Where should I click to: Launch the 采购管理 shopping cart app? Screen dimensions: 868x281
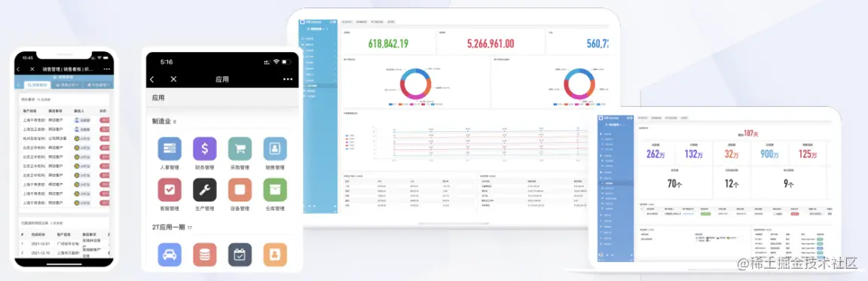pos(240,149)
